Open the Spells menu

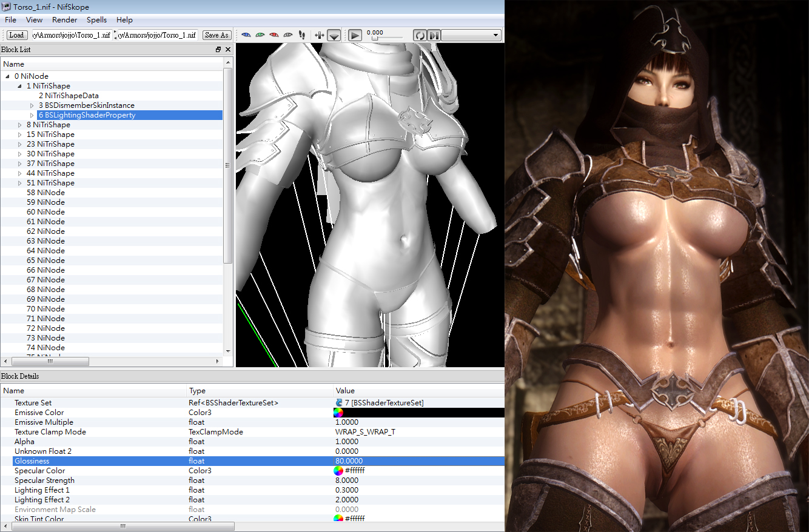click(x=96, y=20)
